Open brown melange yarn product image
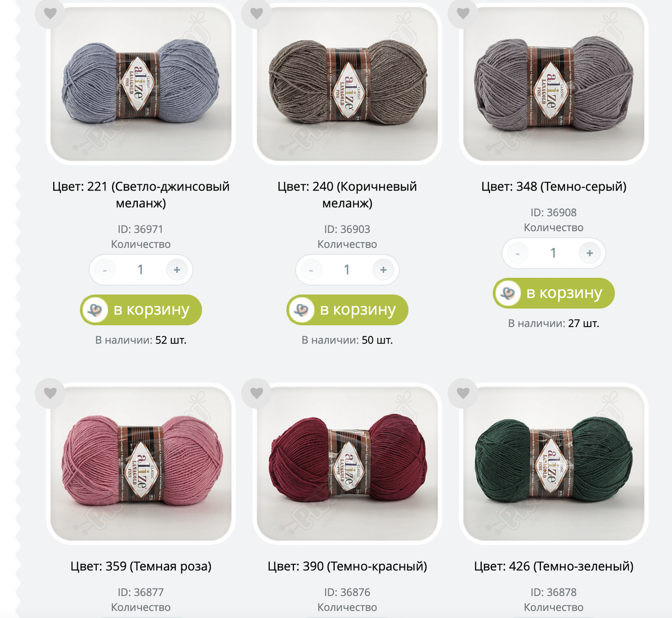The width and height of the screenshot is (672, 618). point(347,84)
